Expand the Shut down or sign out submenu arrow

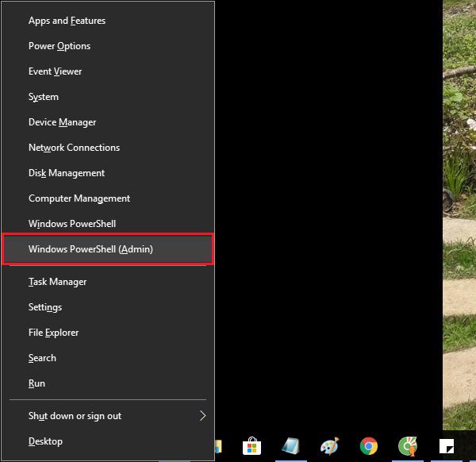[x=202, y=416]
